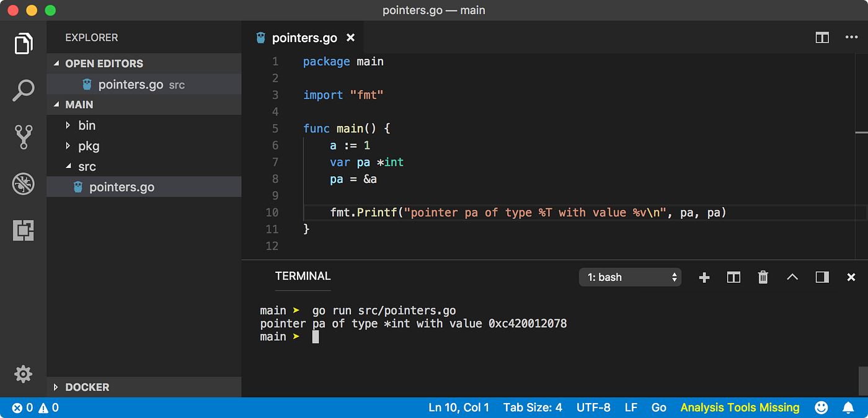The image size is (868, 418).
Task: Click the terminal scrollbar thumb
Action: [863, 381]
